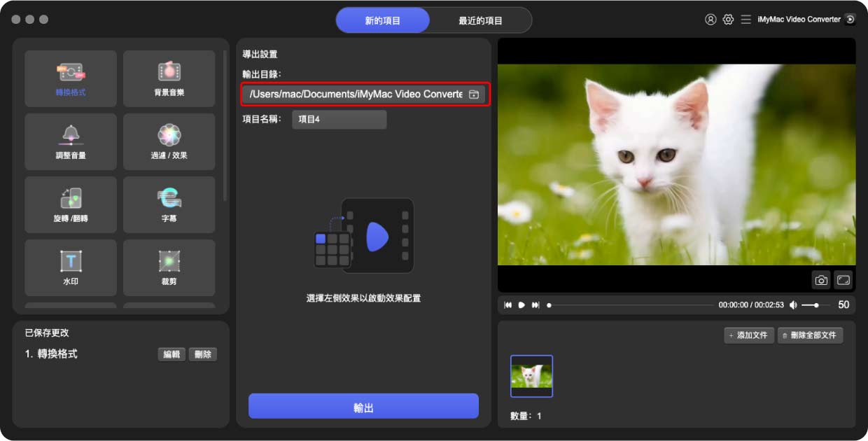Click 刪除 for the 轉換格式 change
Image resolution: width=868 pixels, height=441 pixels.
pyautogui.click(x=203, y=355)
